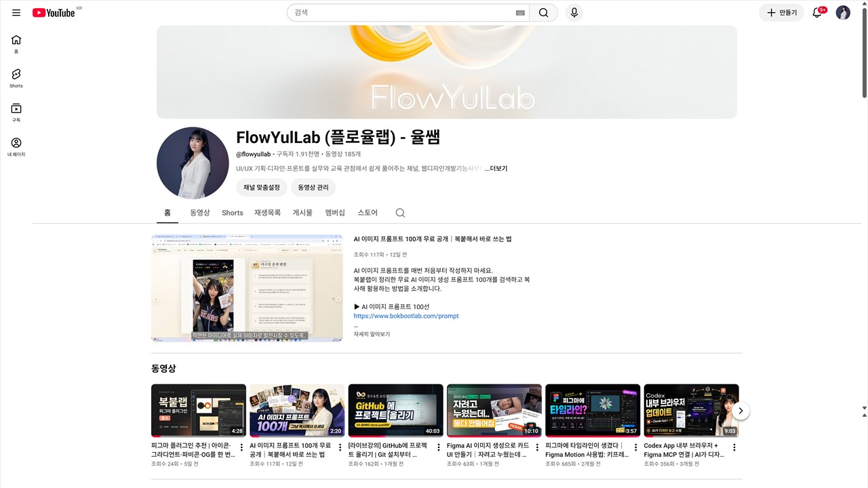Switch to the 동영상 tab
The height and width of the screenshot is (488, 868).
(200, 212)
